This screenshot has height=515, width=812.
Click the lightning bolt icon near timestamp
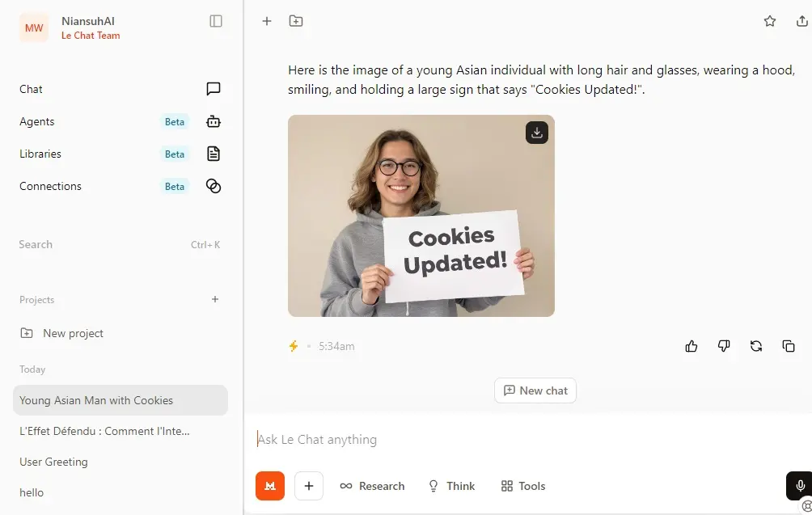click(294, 346)
